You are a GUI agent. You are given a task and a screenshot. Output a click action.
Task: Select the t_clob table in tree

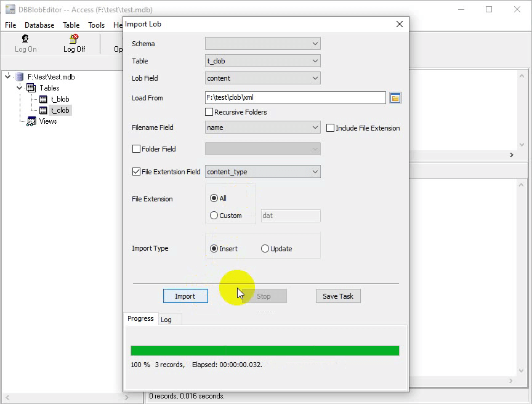(60, 110)
